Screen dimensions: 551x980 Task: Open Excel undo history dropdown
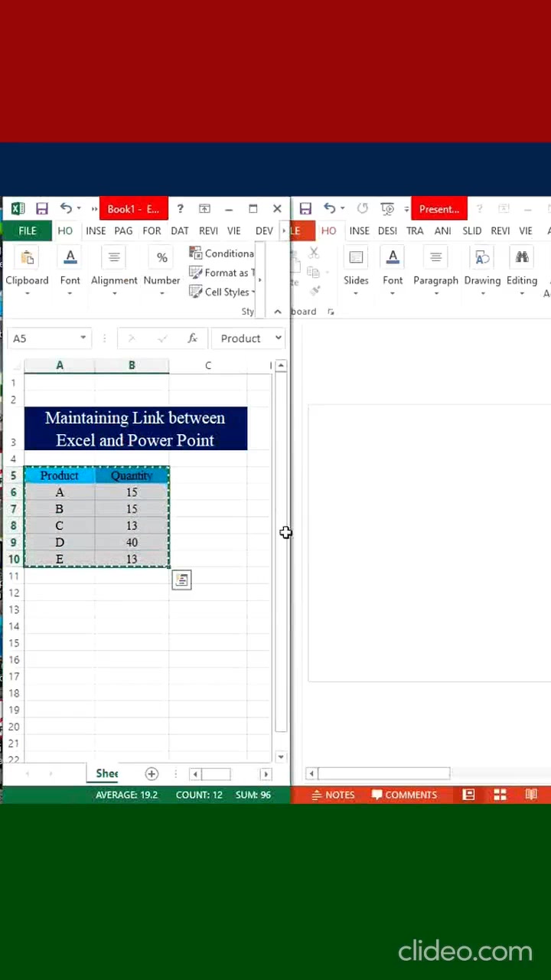click(79, 209)
